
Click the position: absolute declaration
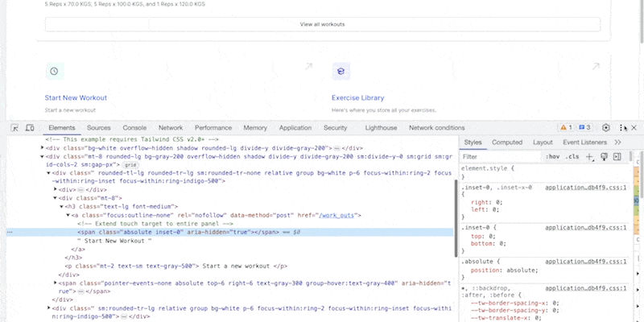[505, 270]
